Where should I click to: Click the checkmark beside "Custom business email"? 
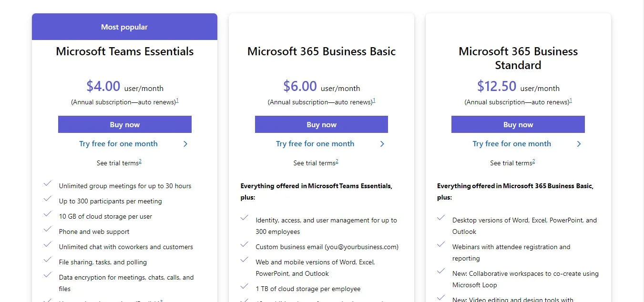point(244,244)
